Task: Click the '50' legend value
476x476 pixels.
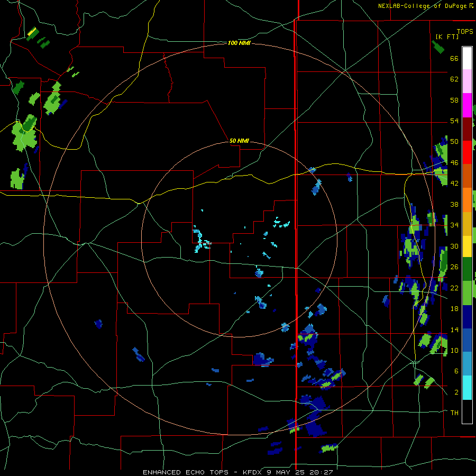Action: click(x=454, y=141)
